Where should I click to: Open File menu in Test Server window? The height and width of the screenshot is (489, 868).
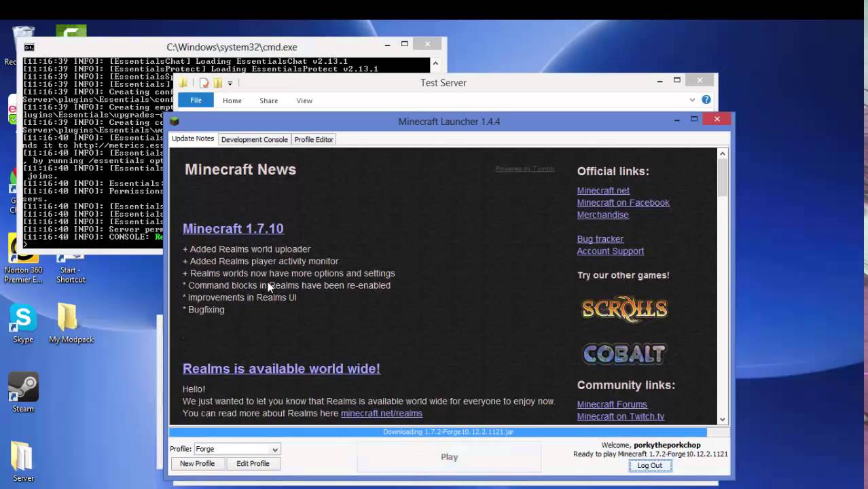[x=196, y=101]
